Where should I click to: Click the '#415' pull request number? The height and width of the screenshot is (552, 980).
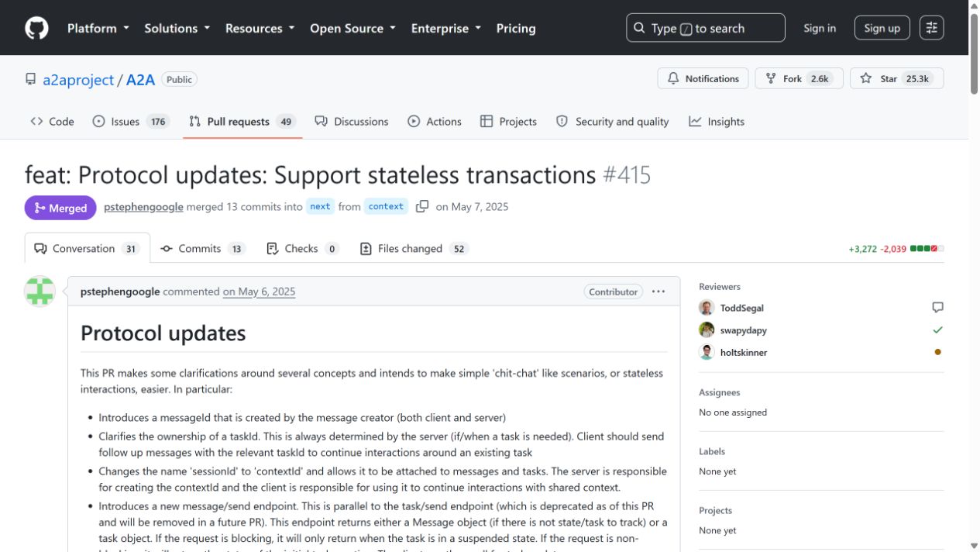(x=627, y=175)
